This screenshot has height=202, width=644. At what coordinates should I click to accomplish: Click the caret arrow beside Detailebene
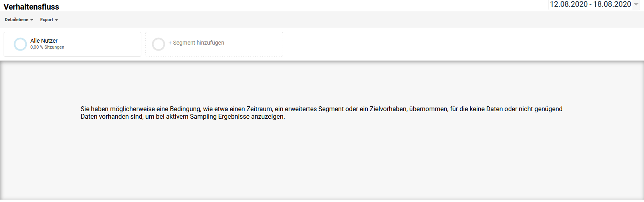click(x=32, y=20)
